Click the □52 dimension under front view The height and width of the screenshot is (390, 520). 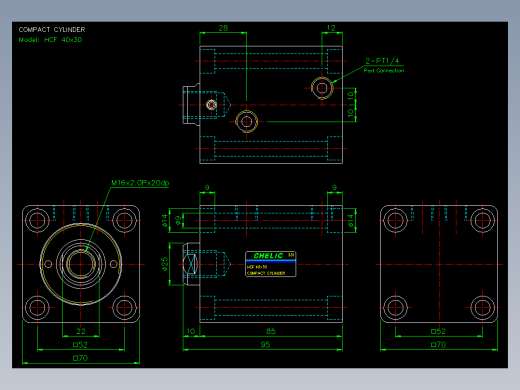coord(80,345)
